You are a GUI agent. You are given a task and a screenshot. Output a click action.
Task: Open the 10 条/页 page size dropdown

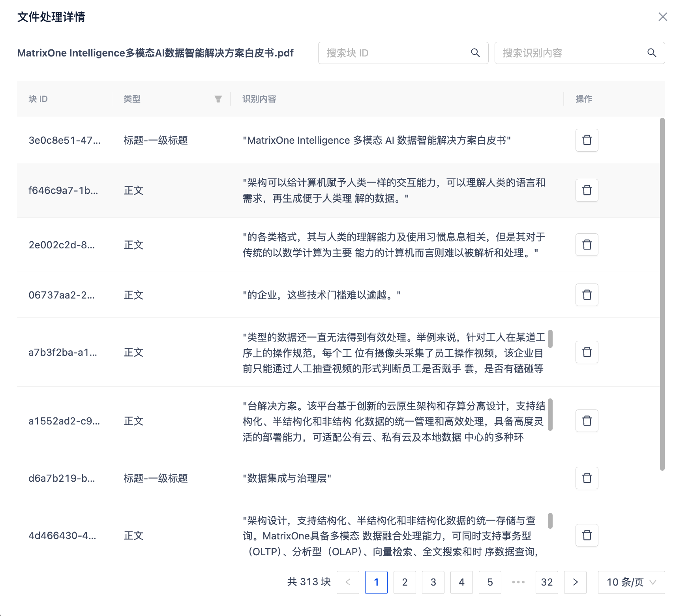click(x=631, y=582)
